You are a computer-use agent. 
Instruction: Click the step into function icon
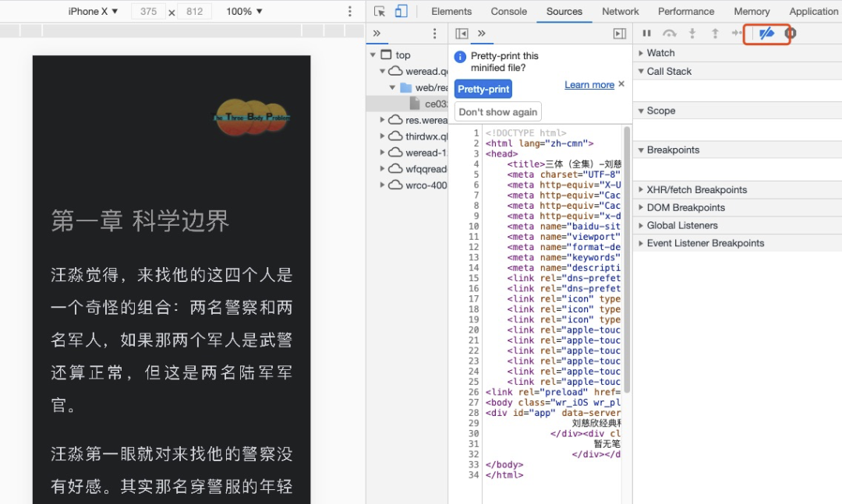click(692, 33)
